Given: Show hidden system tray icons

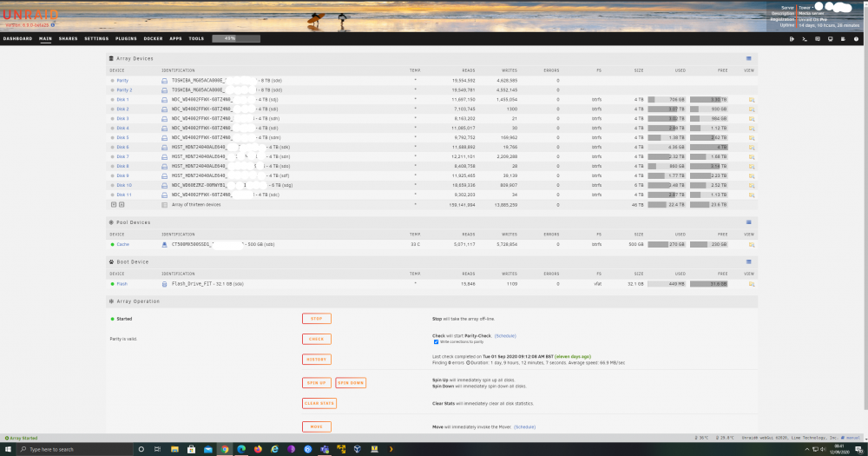Looking at the screenshot, I should pyautogui.click(x=806, y=449).
